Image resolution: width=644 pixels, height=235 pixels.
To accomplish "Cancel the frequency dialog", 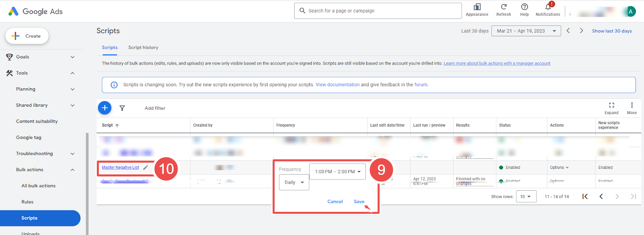I will tap(335, 202).
